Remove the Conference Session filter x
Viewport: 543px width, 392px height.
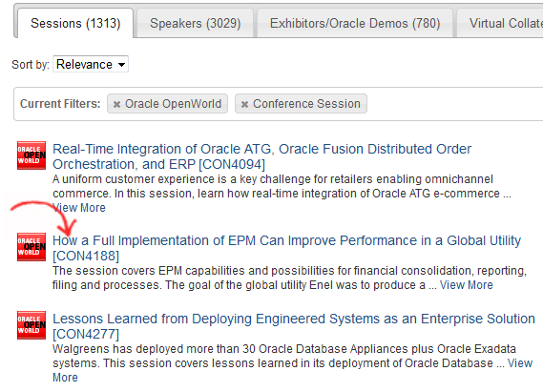point(244,104)
